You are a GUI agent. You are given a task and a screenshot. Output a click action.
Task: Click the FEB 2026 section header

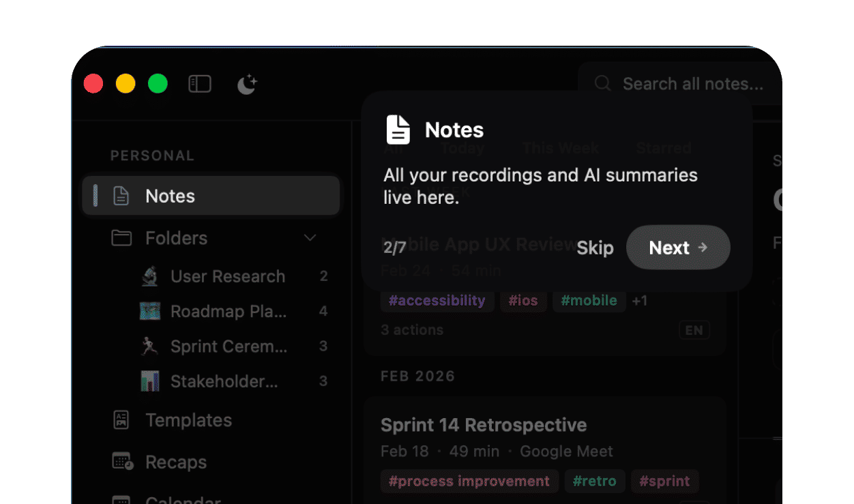click(417, 376)
